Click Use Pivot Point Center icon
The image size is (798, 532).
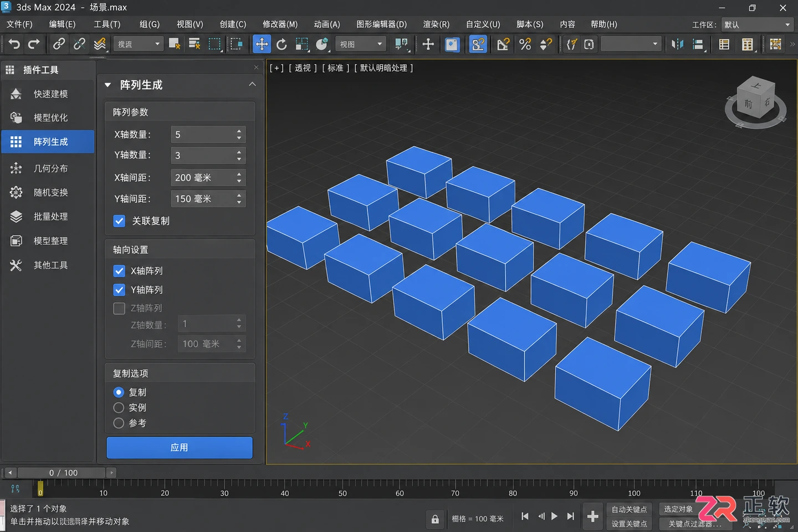[x=402, y=44]
